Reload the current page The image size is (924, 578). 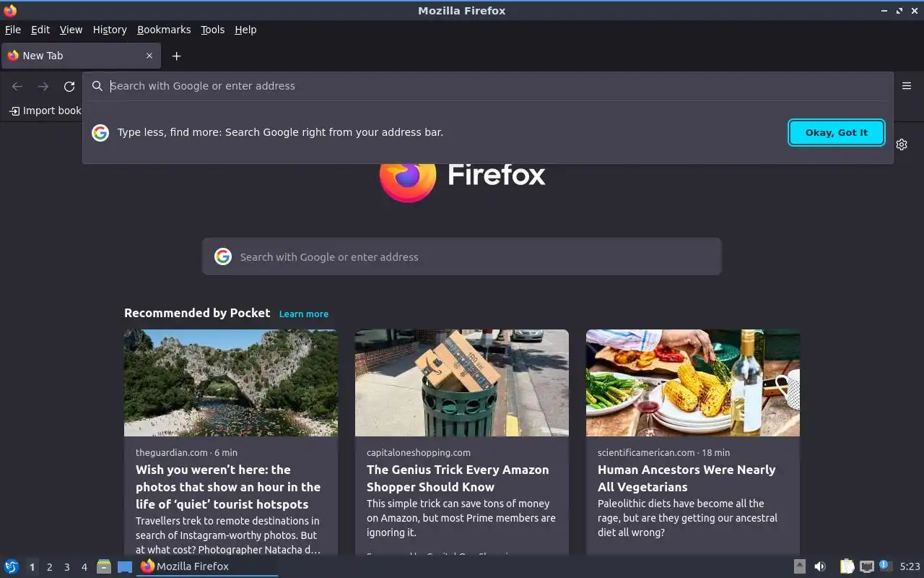tap(69, 86)
